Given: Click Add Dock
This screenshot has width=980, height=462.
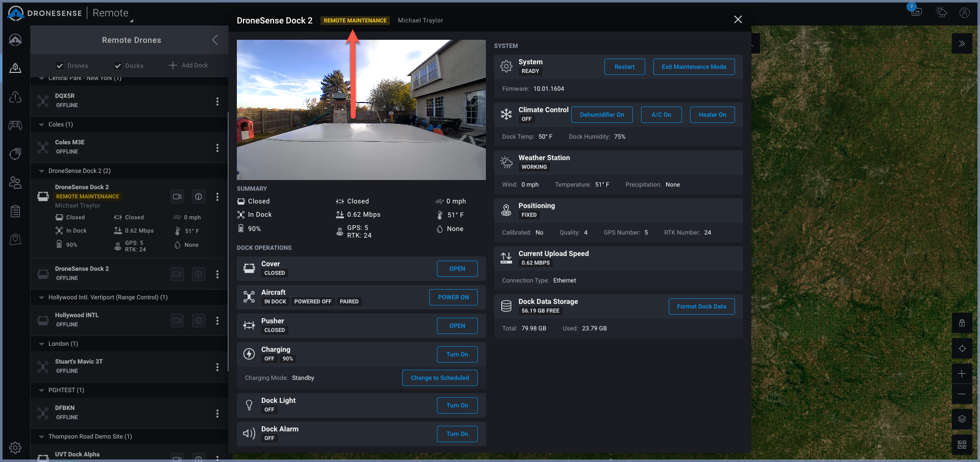Looking at the screenshot, I should click(x=188, y=65).
